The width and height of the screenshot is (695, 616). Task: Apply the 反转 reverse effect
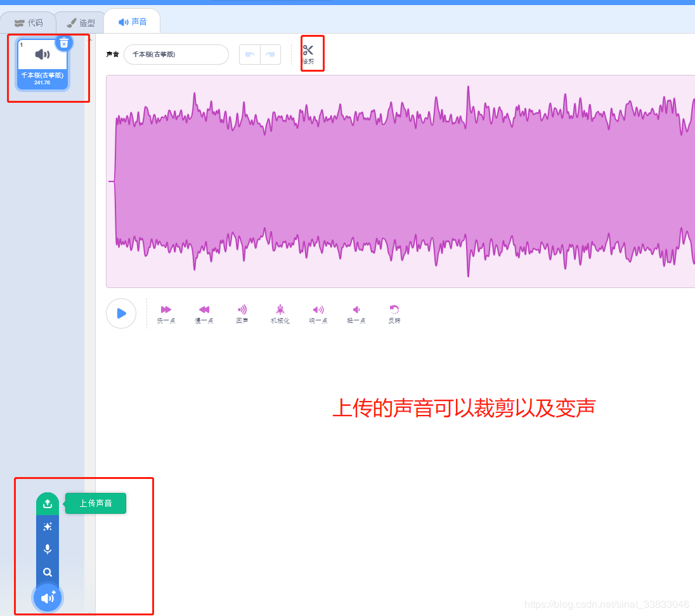(x=394, y=311)
